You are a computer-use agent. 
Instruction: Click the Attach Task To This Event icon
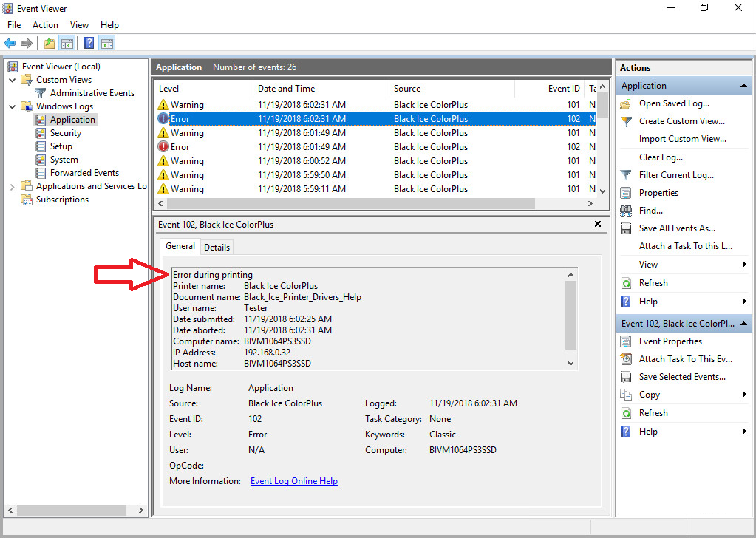pyautogui.click(x=626, y=359)
